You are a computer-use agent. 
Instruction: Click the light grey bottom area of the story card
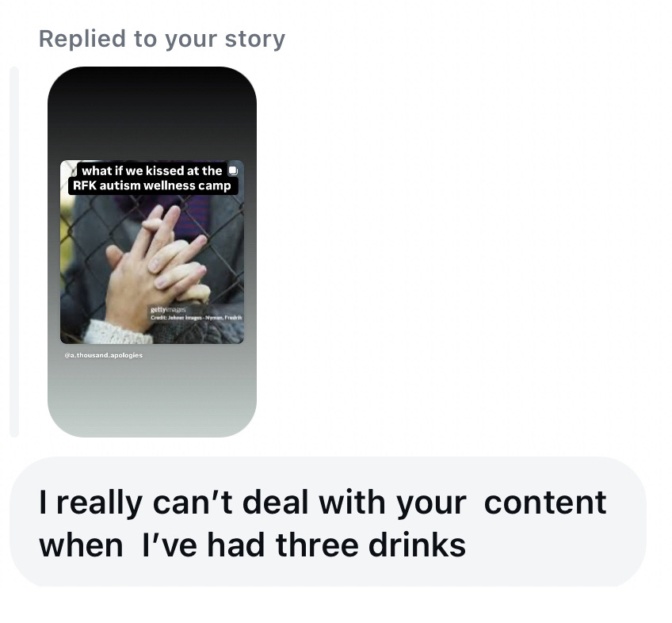point(152,399)
